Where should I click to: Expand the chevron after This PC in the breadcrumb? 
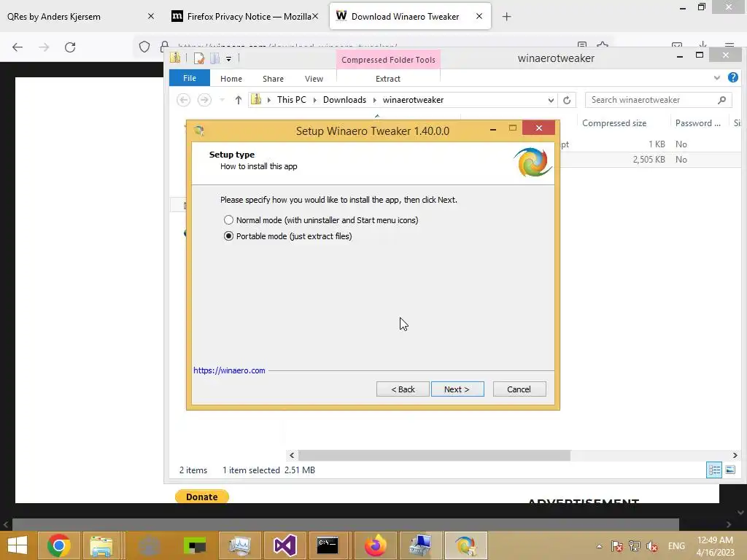[314, 100]
